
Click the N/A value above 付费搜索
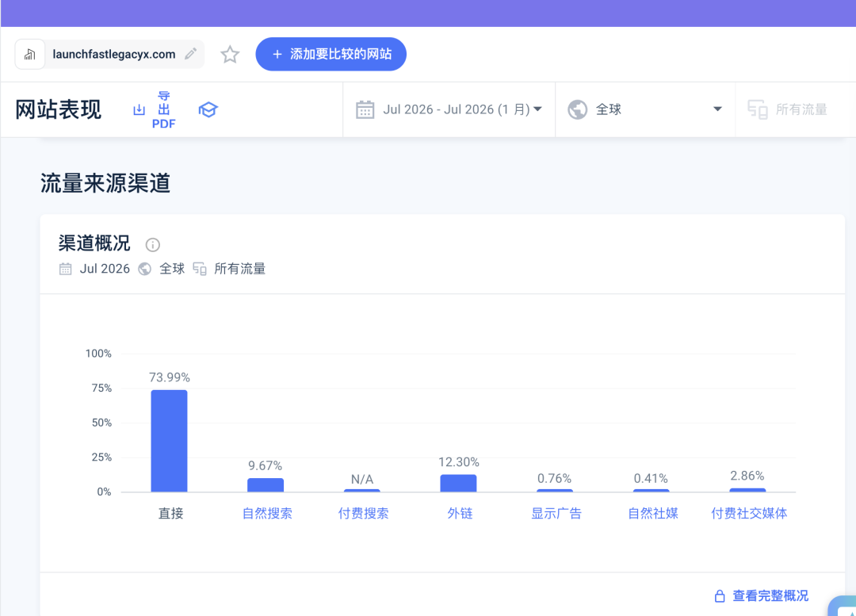tap(362, 480)
